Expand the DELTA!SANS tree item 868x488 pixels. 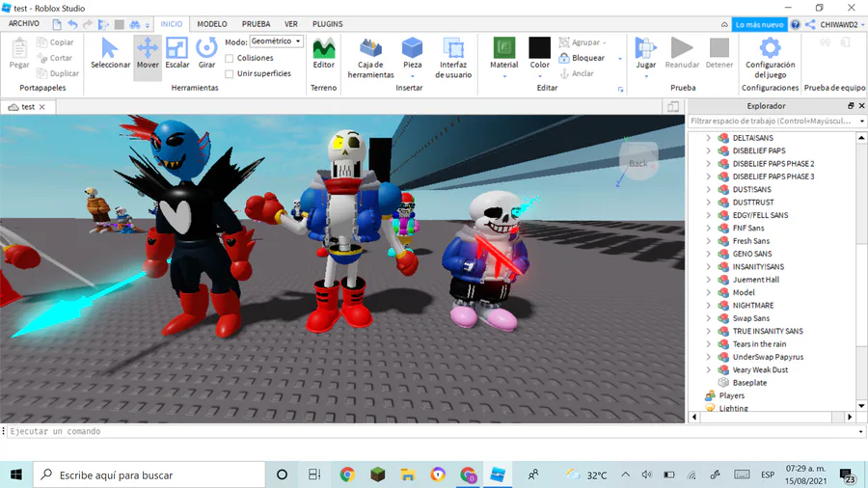pos(708,138)
